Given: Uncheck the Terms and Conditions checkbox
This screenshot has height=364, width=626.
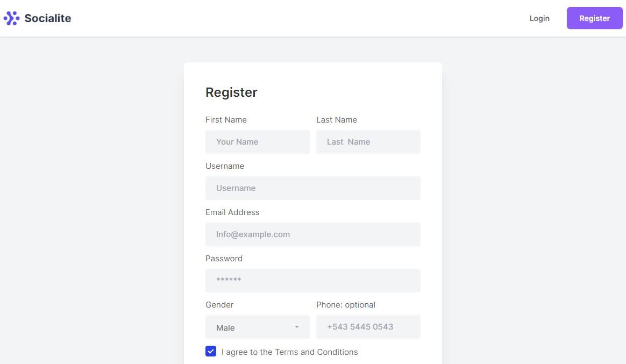Looking at the screenshot, I should coord(211,352).
